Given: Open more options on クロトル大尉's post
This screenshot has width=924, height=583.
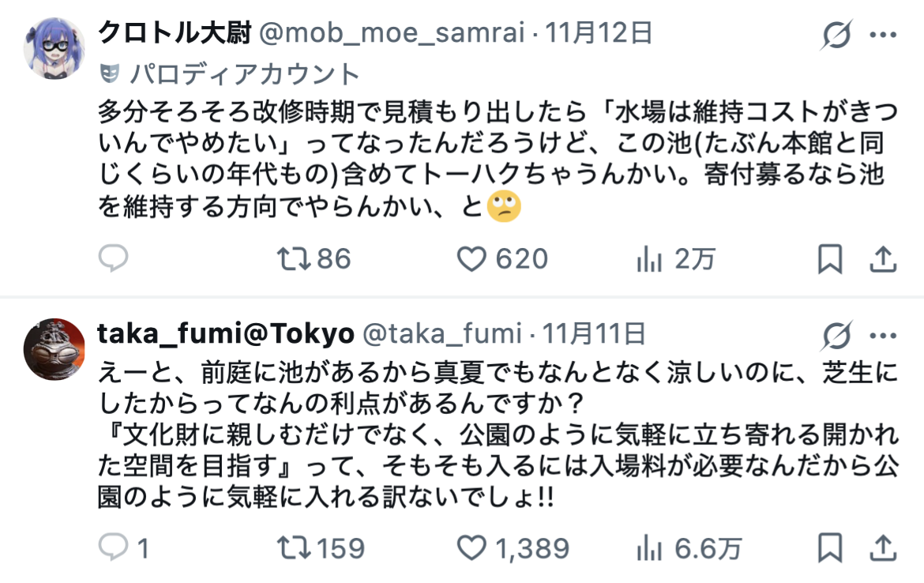Looking at the screenshot, I should (x=882, y=35).
